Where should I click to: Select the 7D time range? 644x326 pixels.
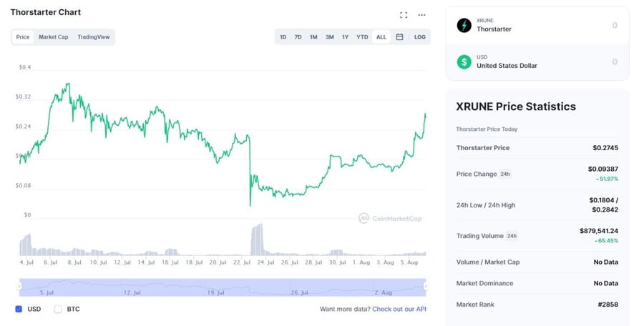point(298,37)
